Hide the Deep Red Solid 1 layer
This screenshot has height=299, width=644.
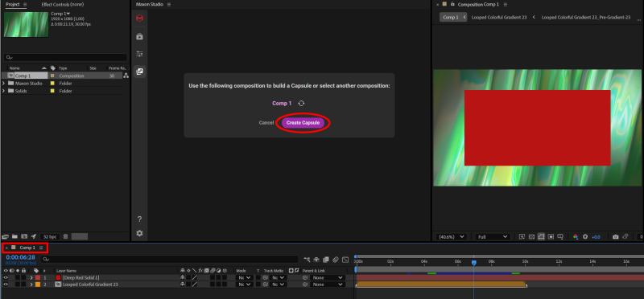pyautogui.click(x=6, y=277)
